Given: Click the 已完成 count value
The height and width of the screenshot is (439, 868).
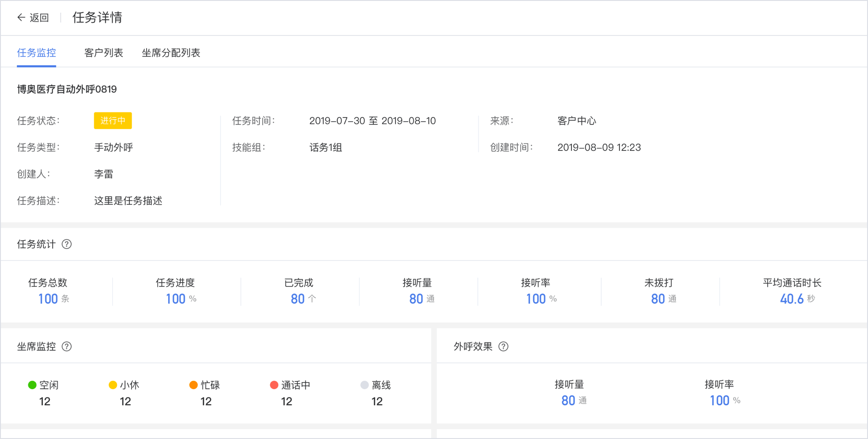Looking at the screenshot, I should [x=298, y=299].
